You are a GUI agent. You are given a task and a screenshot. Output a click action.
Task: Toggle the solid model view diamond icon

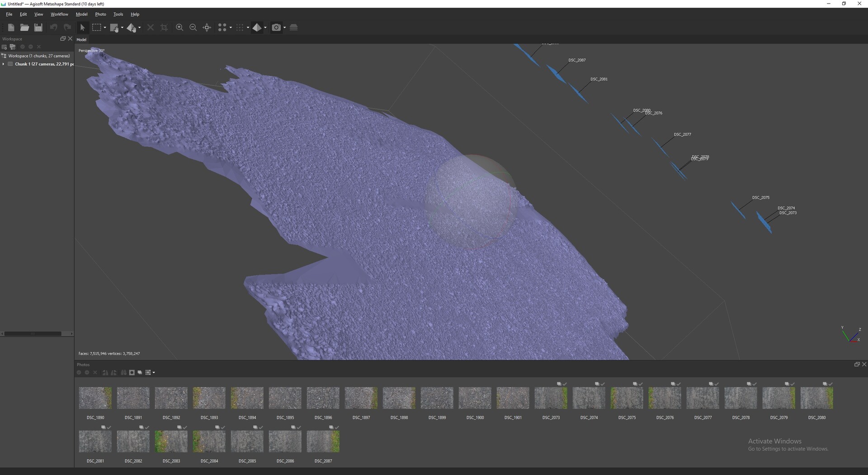pos(257,28)
